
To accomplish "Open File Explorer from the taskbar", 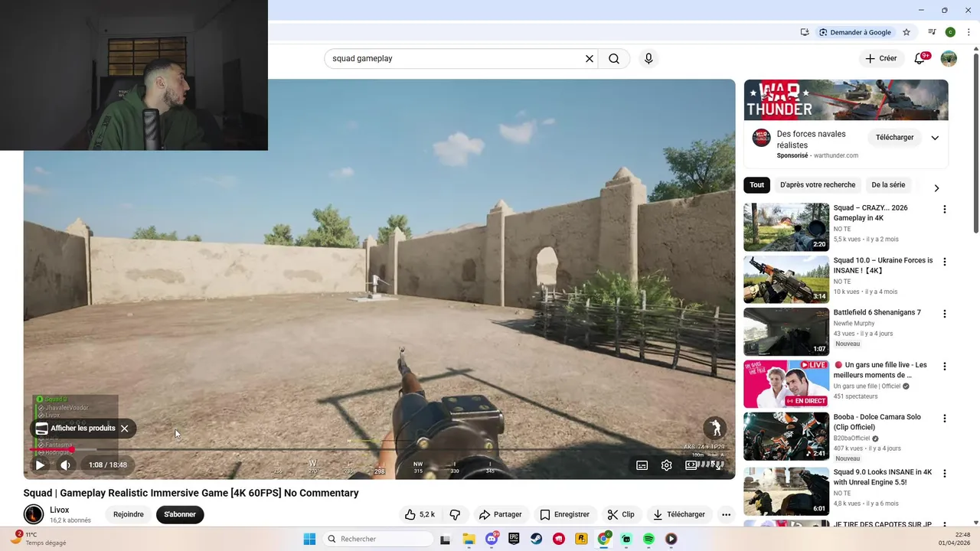I will click(469, 539).
